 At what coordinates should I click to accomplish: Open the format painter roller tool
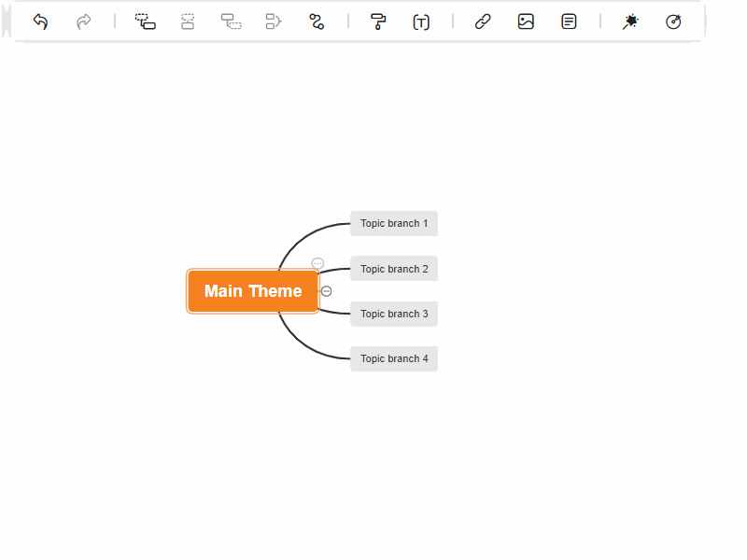click(378, 21)
